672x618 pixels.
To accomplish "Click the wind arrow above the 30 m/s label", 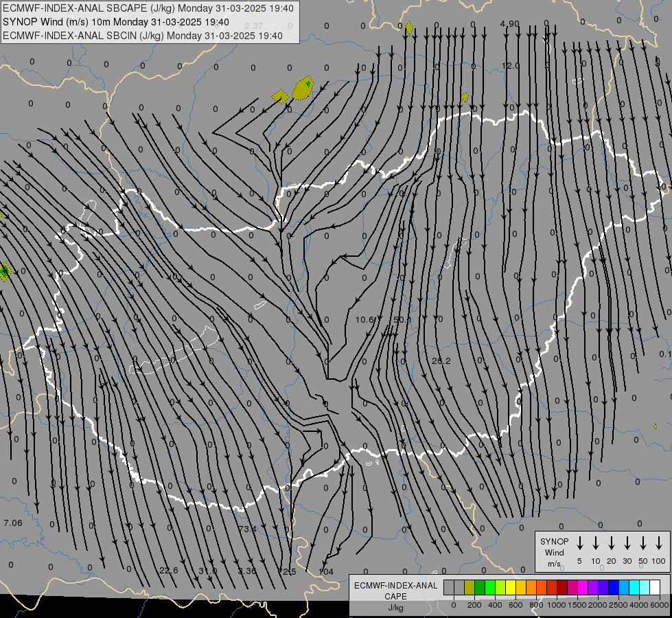I will (627, 543).
